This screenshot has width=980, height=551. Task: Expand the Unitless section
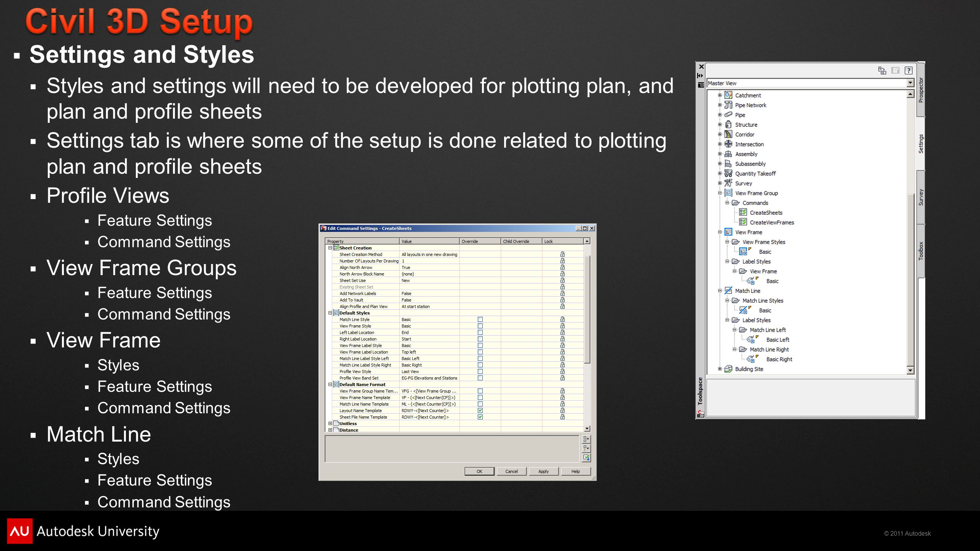click(330, 423)
